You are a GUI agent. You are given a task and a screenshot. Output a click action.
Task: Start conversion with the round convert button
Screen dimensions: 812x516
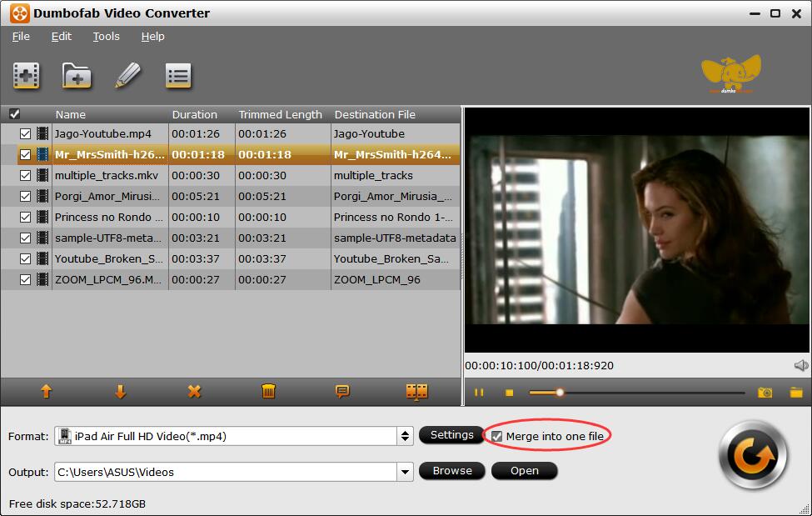[x=753, y=456]
